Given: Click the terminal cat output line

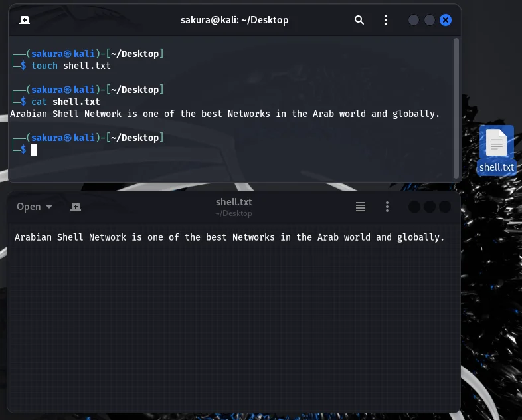Looking at the screenshot, I should tap(224, 114).
